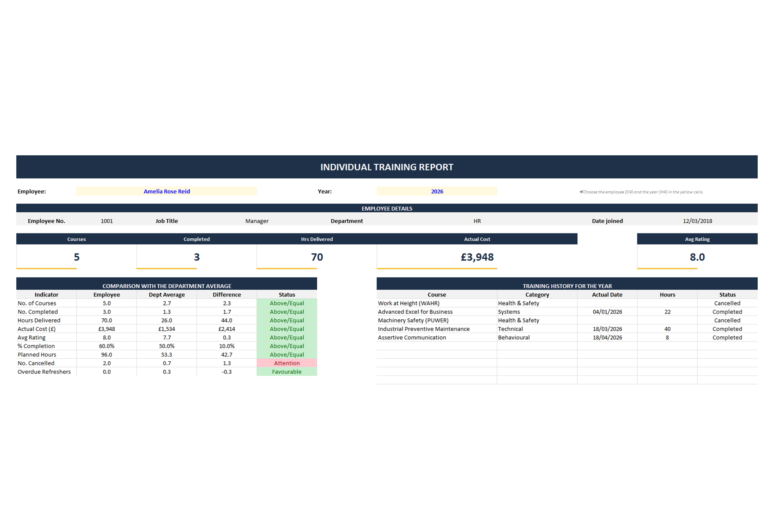Image resolution: width=774 pixels, height=532 pixels.
Task: Select the actual date 18/03/2026
Action: click(x=607, y=329)
